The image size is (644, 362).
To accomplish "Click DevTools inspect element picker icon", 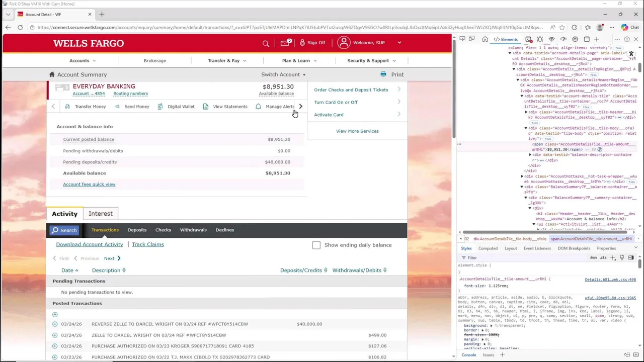I will click(462, 39).
